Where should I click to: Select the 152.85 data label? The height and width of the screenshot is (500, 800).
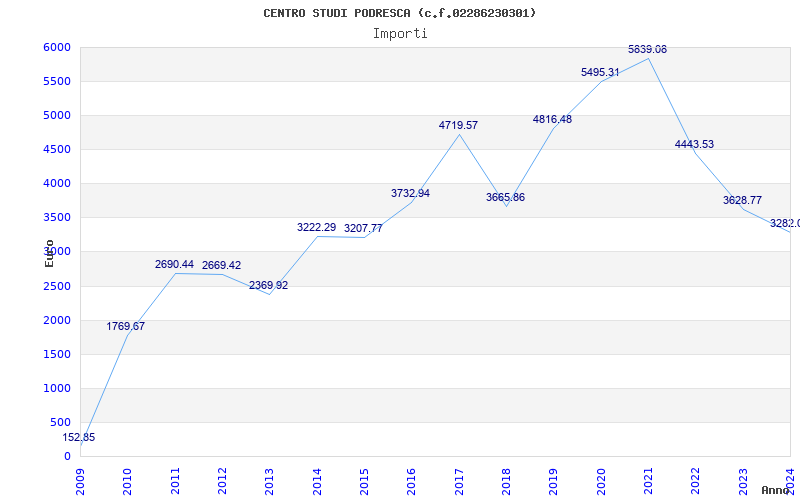(x=79, y=437)
